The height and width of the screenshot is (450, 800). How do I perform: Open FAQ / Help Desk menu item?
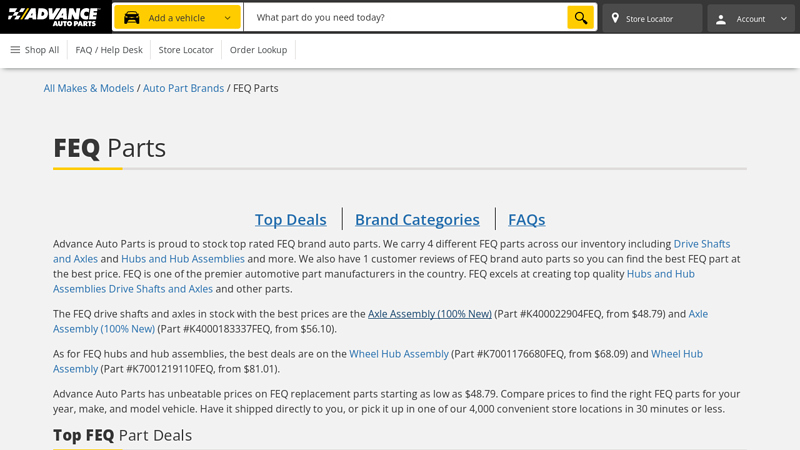point(109,50)
